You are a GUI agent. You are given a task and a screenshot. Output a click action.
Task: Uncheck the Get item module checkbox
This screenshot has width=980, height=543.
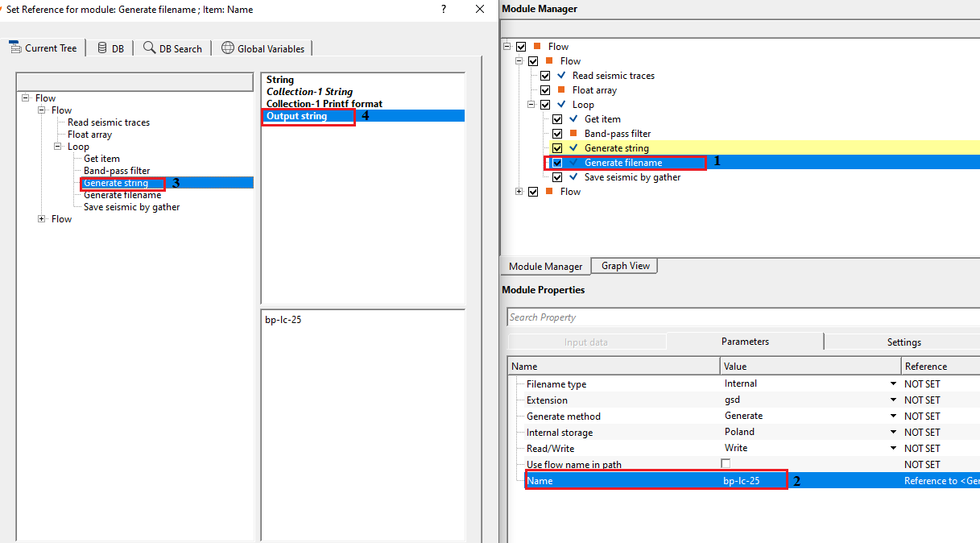click(x=557, y=119)
